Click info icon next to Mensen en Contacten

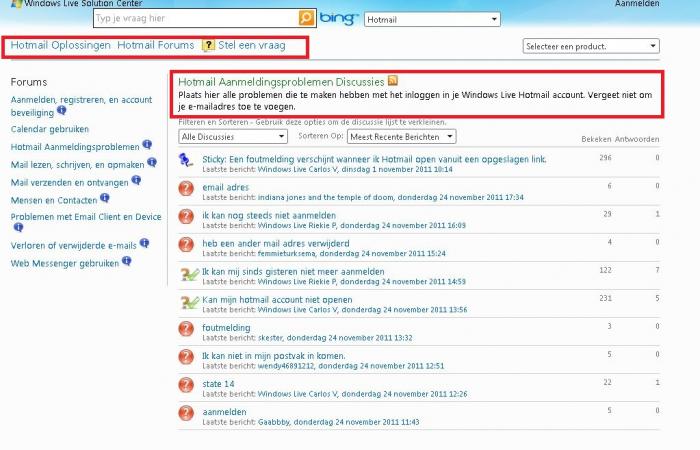(104, 197)
